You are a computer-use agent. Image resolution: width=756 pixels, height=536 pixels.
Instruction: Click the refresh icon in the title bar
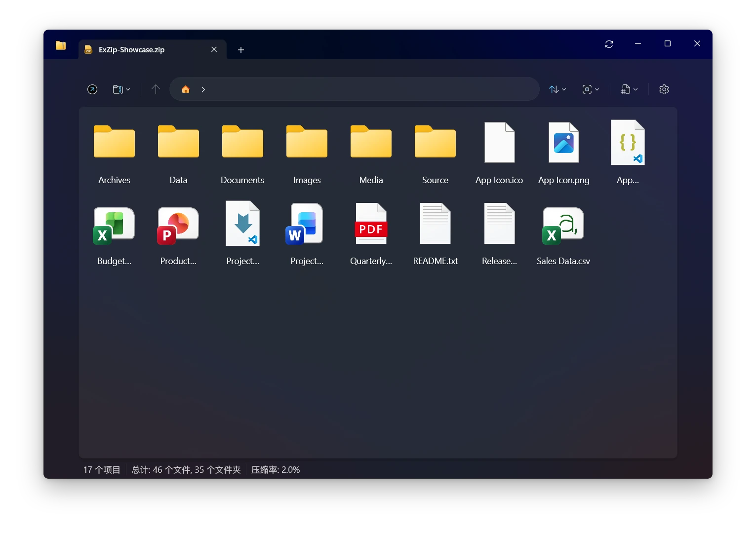coord(609,44)
